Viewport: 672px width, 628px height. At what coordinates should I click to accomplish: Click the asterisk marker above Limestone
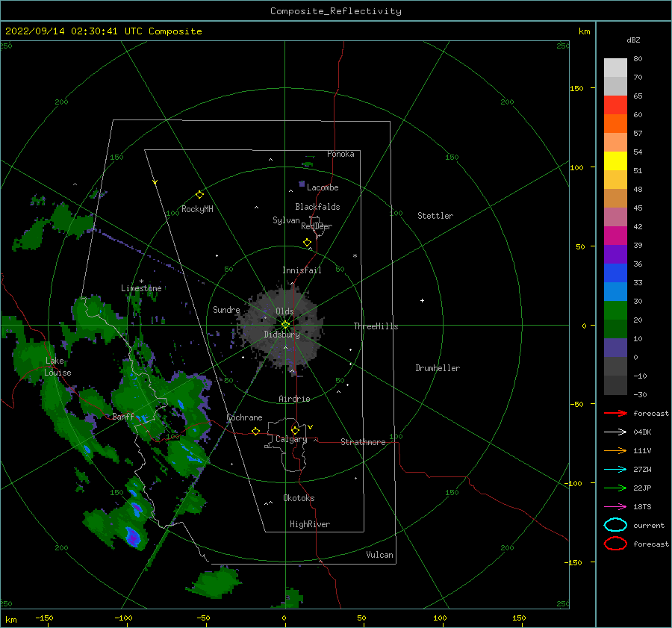(141, 282)
